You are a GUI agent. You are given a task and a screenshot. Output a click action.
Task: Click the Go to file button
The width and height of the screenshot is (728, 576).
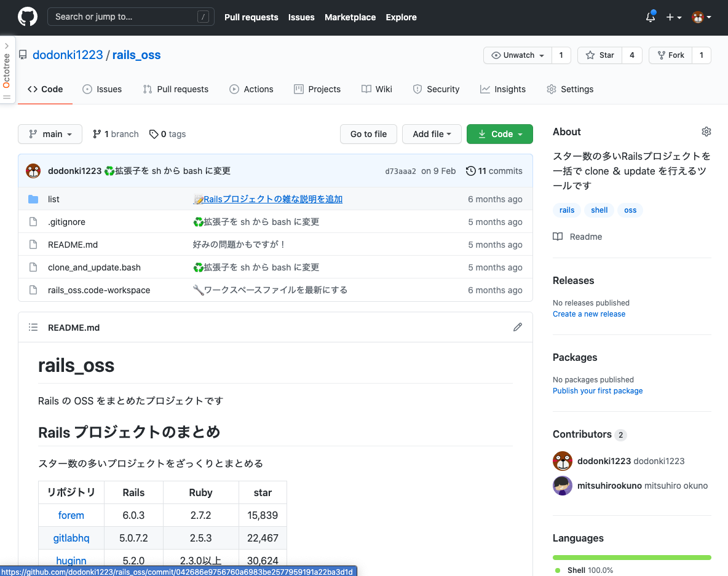369,134
